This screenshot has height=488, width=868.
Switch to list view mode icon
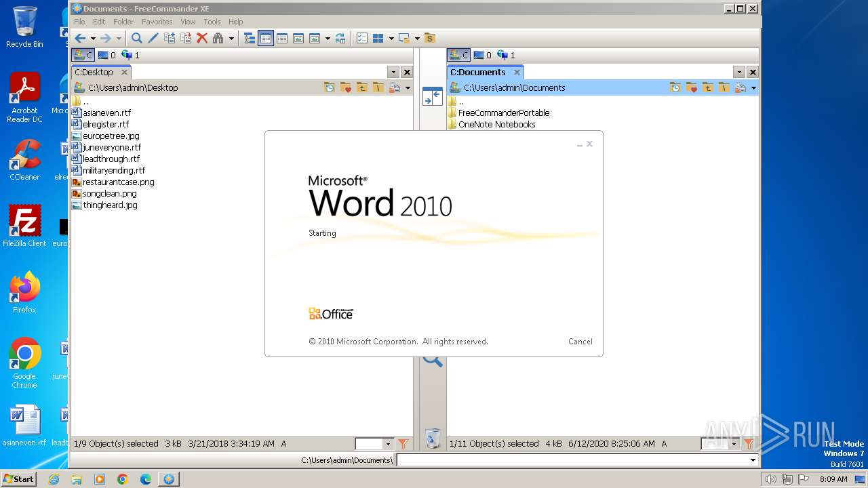click(282, 39)
